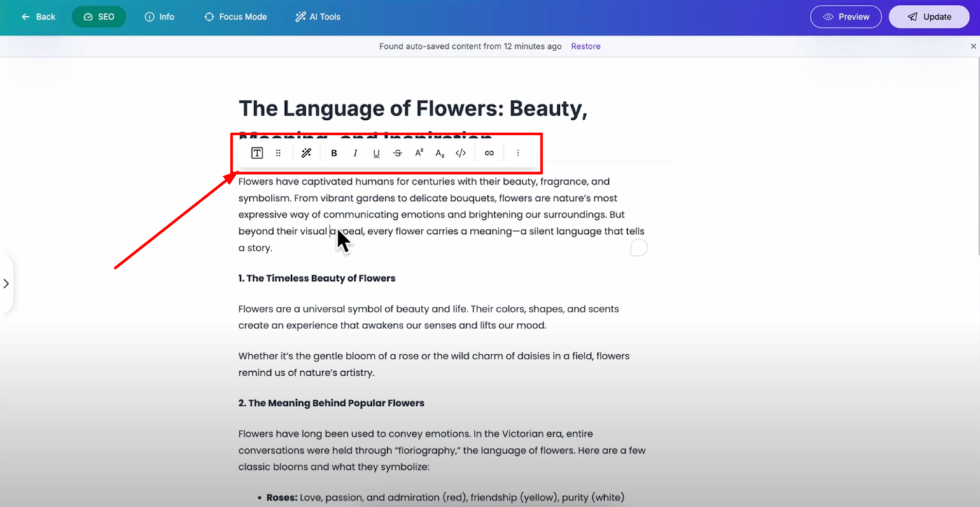Enable Focus Mode
This screenshot has width=980, height=507.
click(x=235, y=17)
